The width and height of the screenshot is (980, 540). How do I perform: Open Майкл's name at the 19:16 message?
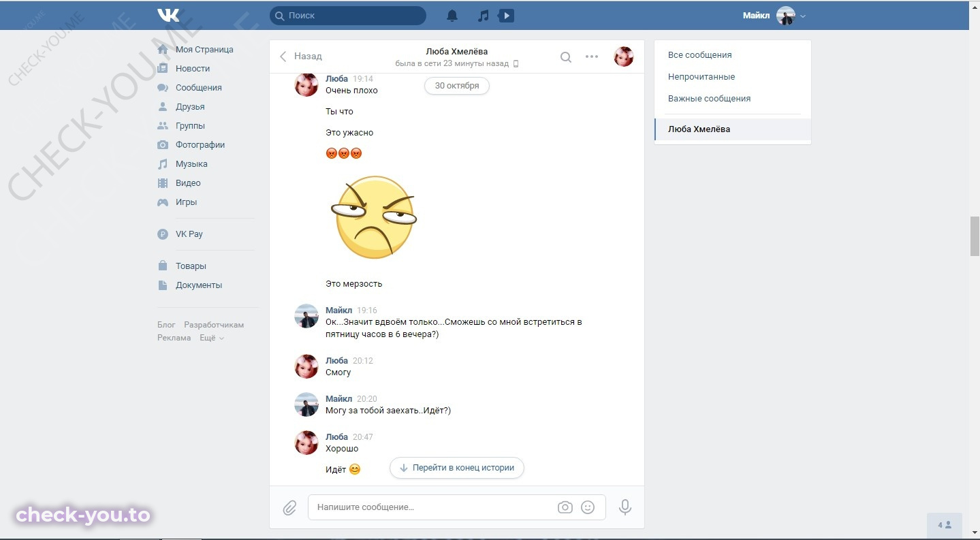tap(339, 311)
